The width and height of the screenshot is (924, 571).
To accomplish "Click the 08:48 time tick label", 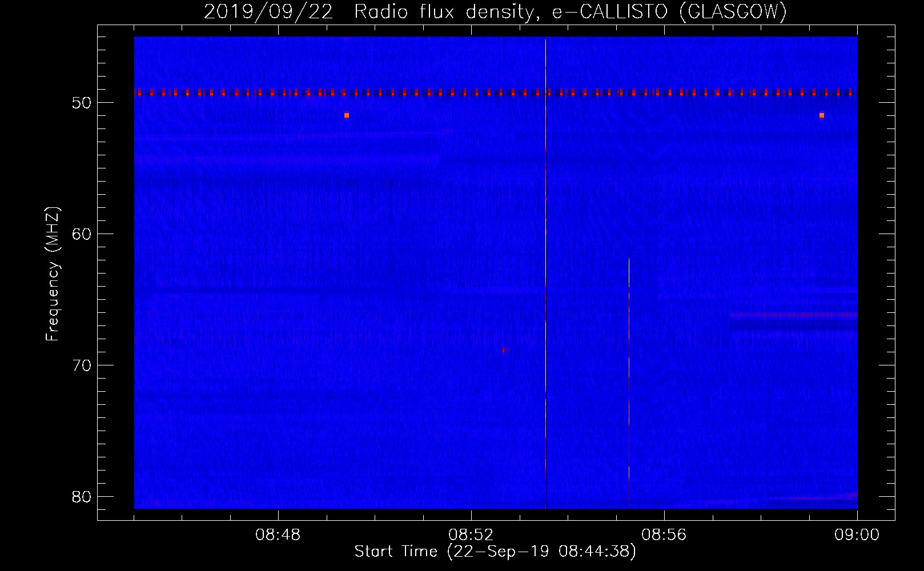I will (278, 534).
